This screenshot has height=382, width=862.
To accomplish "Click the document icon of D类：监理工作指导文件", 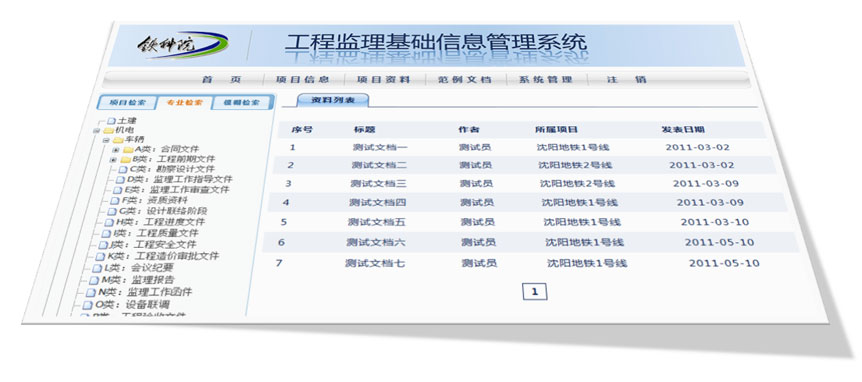I will point(120,180).
